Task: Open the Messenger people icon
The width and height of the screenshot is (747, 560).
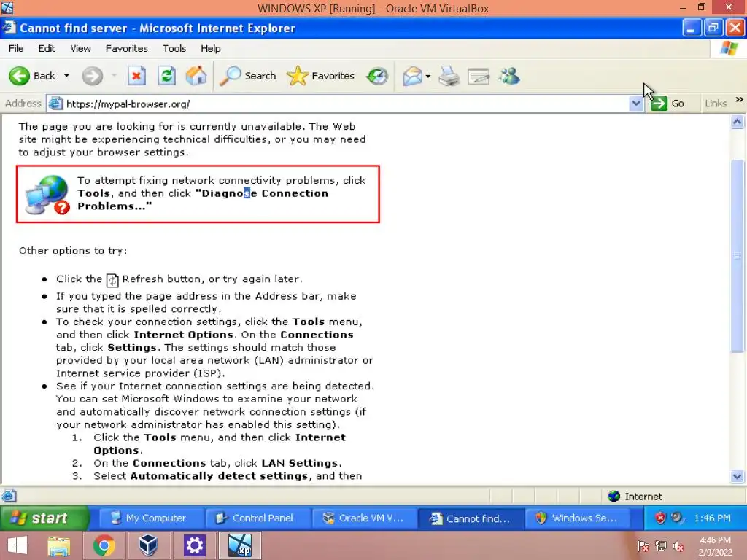Action: (509, 76)
